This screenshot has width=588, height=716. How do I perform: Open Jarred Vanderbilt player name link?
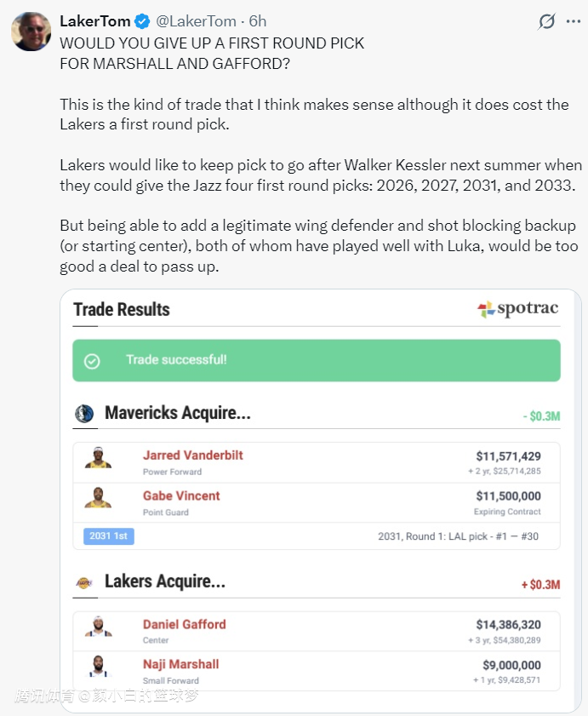click(x=193, y=455)
